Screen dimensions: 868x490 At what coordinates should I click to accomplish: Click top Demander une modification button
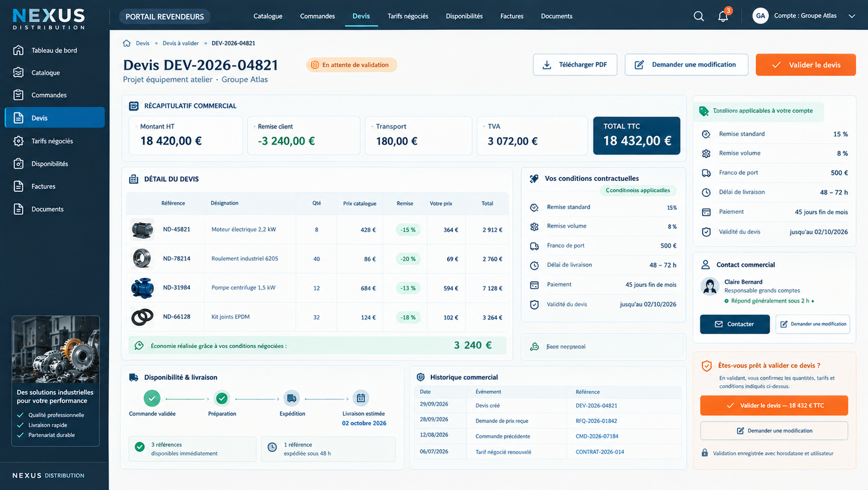click(x=686, y=65)
